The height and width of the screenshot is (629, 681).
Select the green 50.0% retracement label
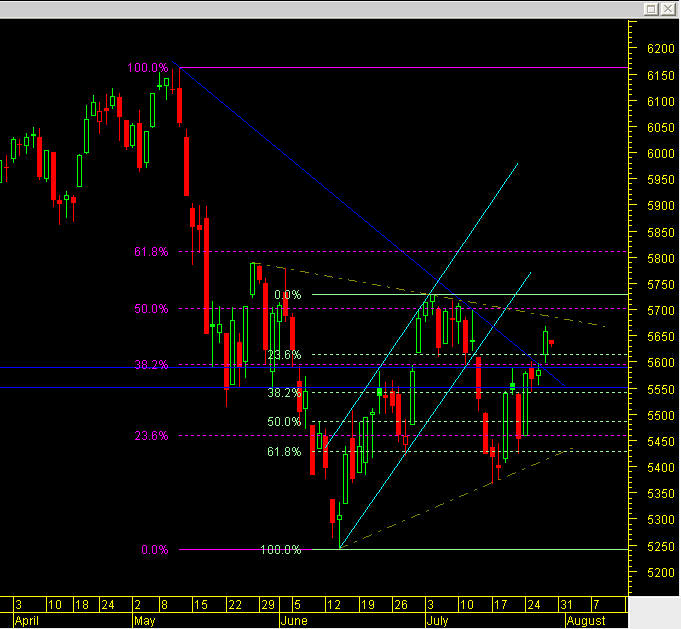click(x=284, y=421)
